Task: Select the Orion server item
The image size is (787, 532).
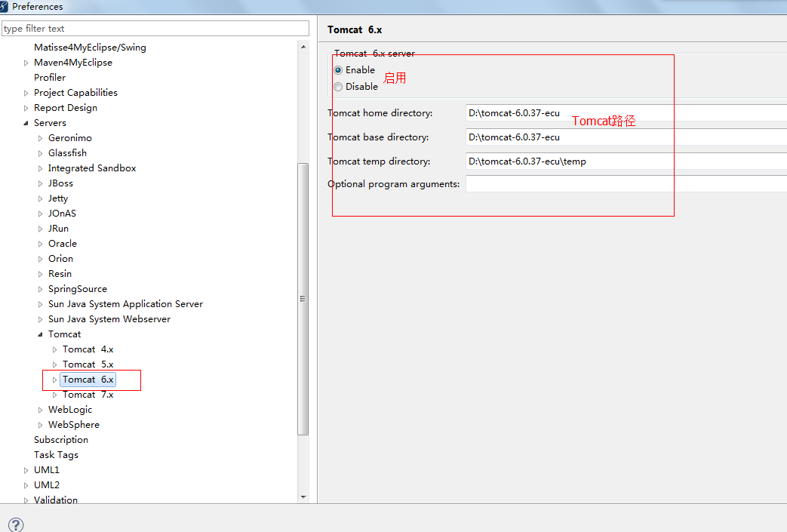Action: pyautogui.click(x=60, y=259)
